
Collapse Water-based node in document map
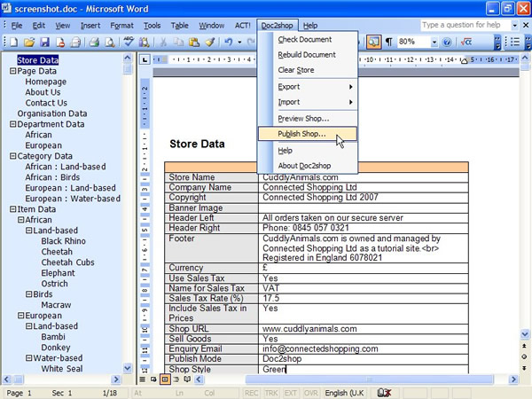click(x=29, y=358)
